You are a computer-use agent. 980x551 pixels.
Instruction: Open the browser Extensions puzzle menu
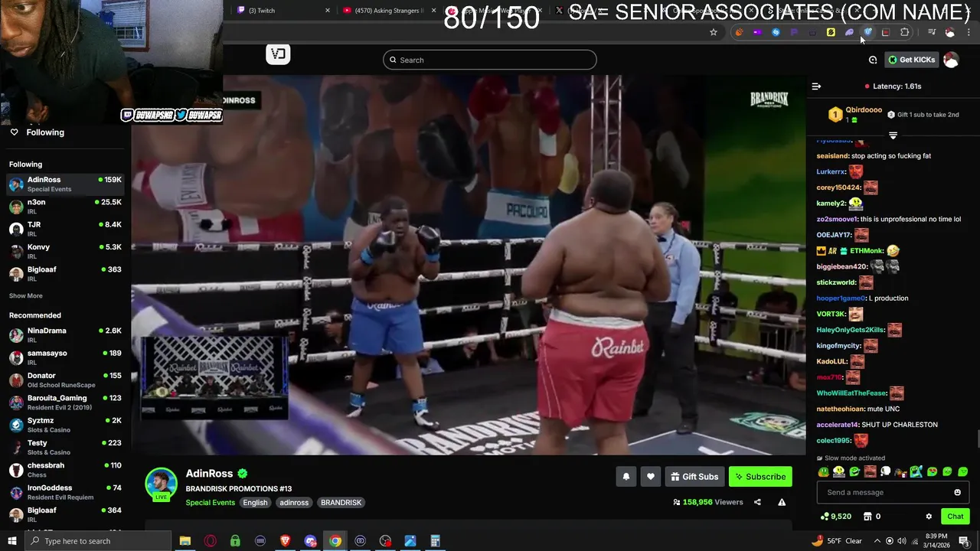(x=905, y=32)
